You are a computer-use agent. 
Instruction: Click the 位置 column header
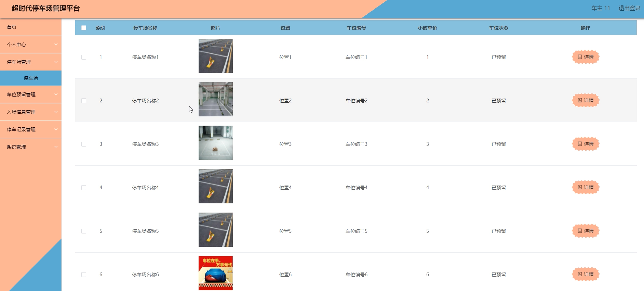pos(285,28)
